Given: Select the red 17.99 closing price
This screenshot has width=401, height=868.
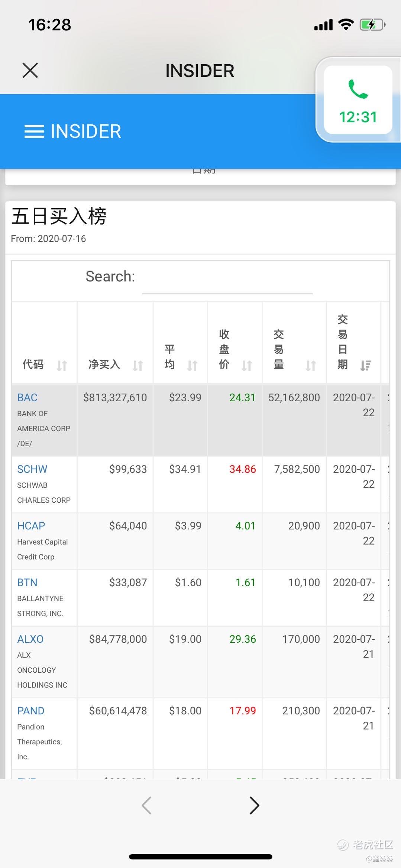Looking at the screenshot, I should (242, 711).
